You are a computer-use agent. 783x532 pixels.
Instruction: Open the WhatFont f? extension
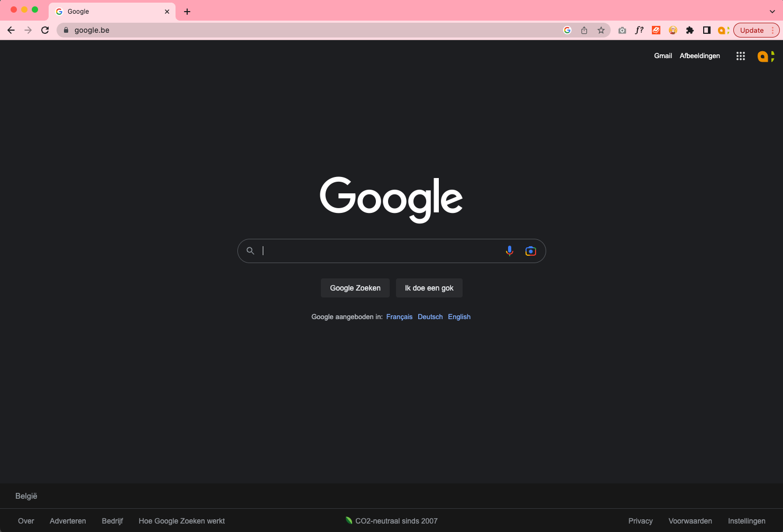639,30
